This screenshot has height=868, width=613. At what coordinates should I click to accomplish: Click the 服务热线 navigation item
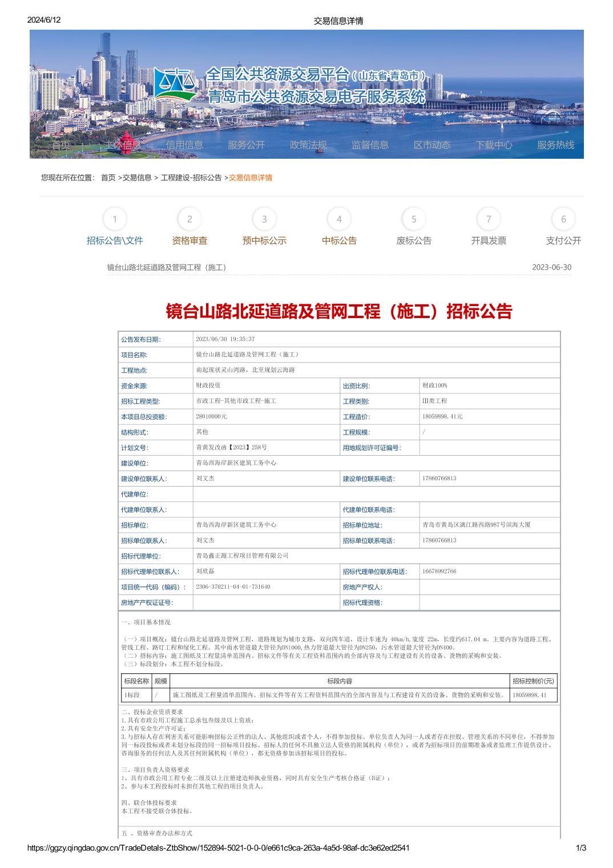coord(555,145)
